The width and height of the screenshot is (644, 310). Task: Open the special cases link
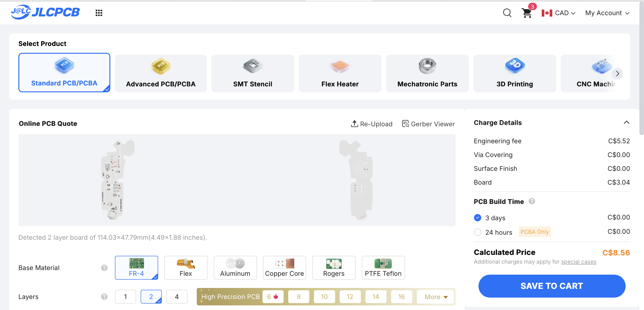click(x=578, y=262)
